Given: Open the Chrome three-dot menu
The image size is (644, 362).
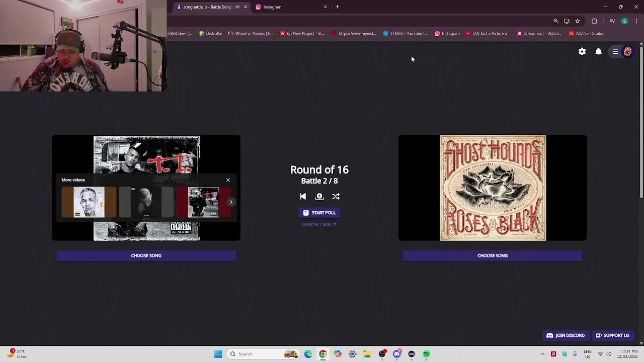Looking at the screenshot, I should pyautogui.click(x=636, y=21).
